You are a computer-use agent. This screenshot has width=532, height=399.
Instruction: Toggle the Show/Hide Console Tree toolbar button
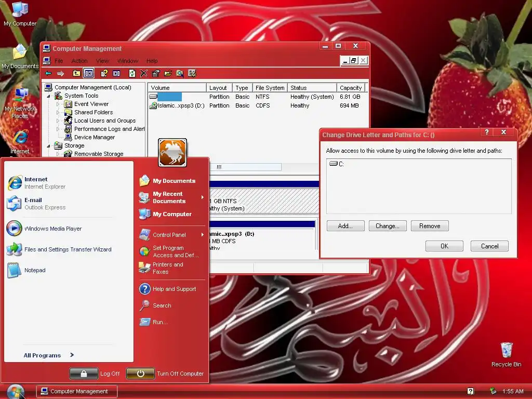click(88, 73)
